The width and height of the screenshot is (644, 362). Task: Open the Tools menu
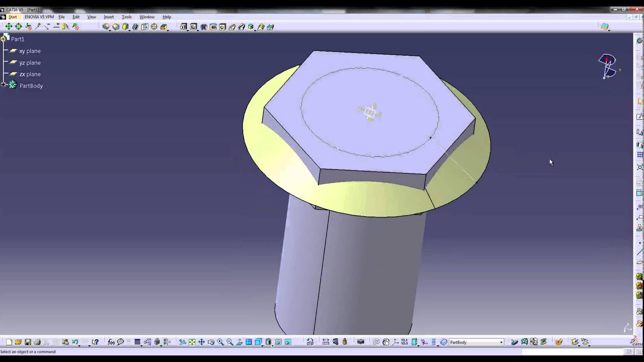[x=127, y=17]
